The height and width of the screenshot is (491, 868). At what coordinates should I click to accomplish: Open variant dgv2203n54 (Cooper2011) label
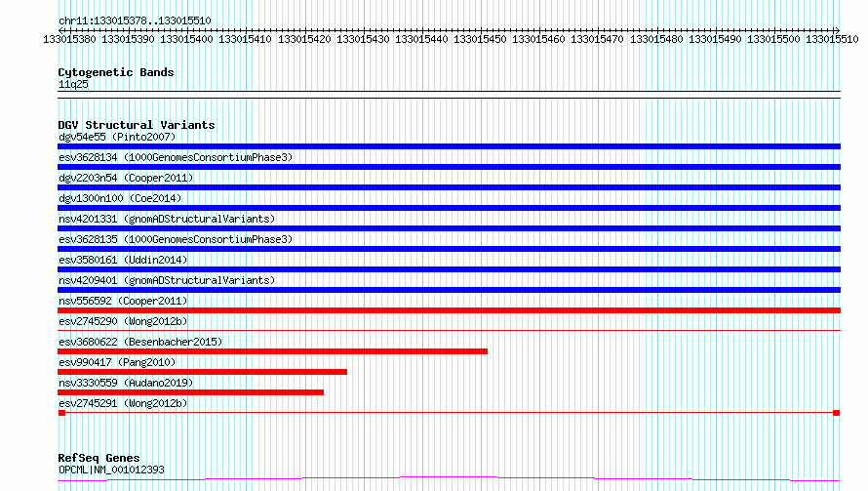coord(126,178)
